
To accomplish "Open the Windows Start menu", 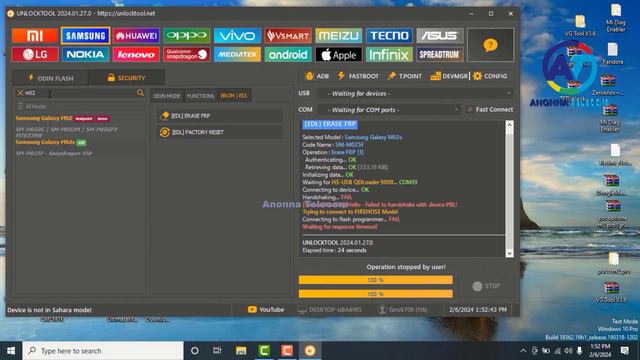I will 11,351.
